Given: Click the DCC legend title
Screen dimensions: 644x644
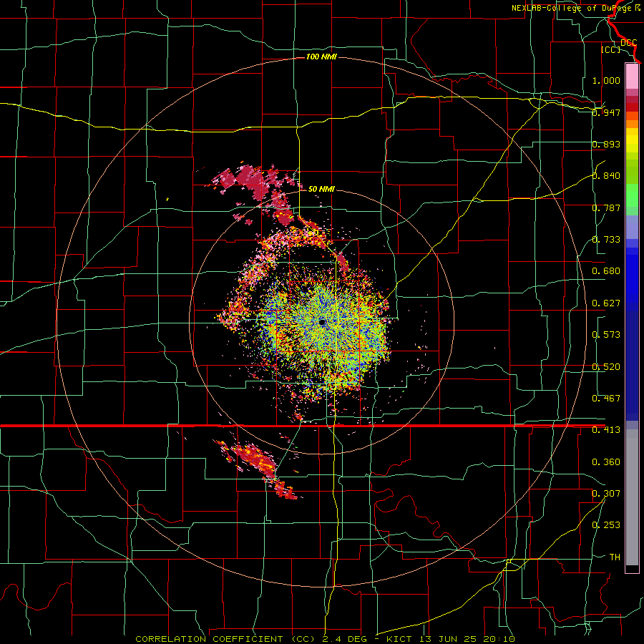Looking at the screenshot, I should (629, 43).
